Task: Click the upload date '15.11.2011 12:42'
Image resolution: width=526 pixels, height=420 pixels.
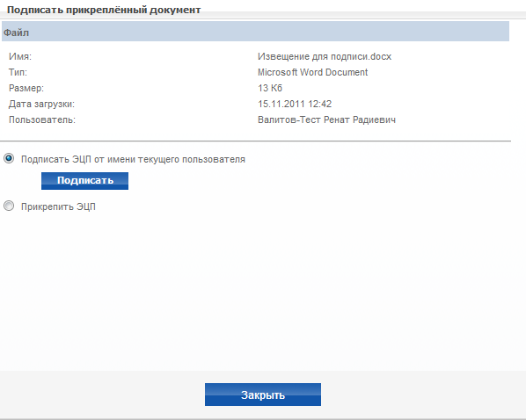Action: click(x=295, y=104)
